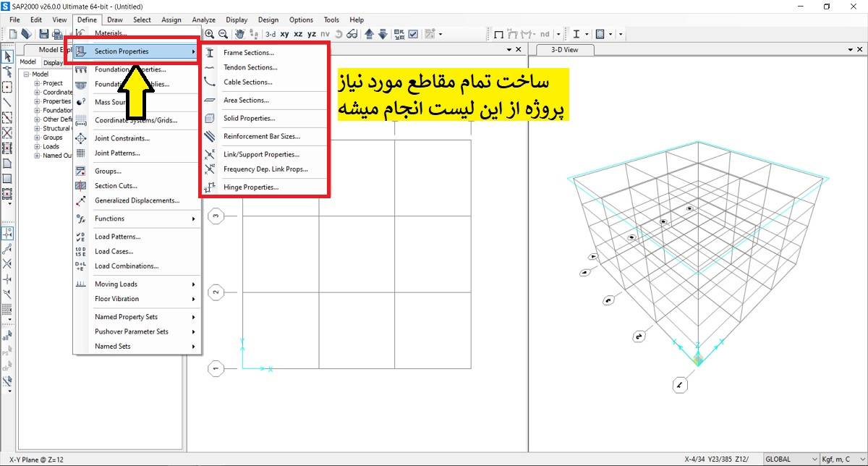The image size is (868, 466).
Task: Select the Pan hand tool
Action: coord(239,34)
